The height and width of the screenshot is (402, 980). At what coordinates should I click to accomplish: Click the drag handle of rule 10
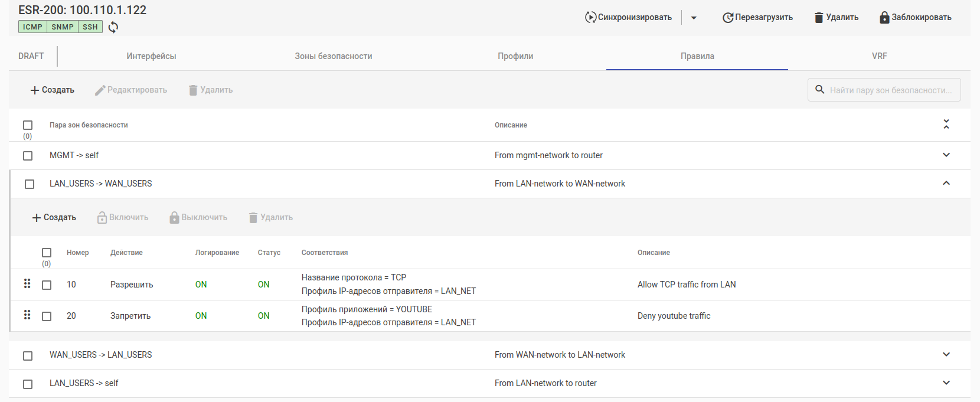coord(27,284)
